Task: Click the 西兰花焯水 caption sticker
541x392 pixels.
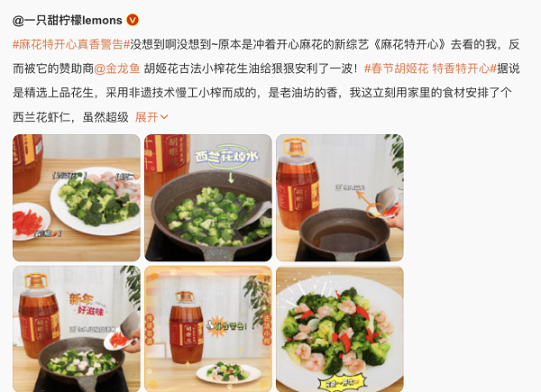Action: pos(227,157)
